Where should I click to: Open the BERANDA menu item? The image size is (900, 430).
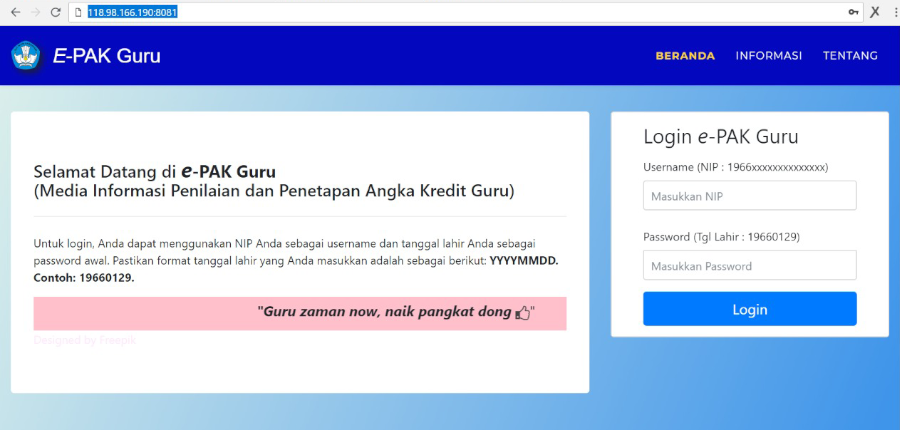coord(685,56)
